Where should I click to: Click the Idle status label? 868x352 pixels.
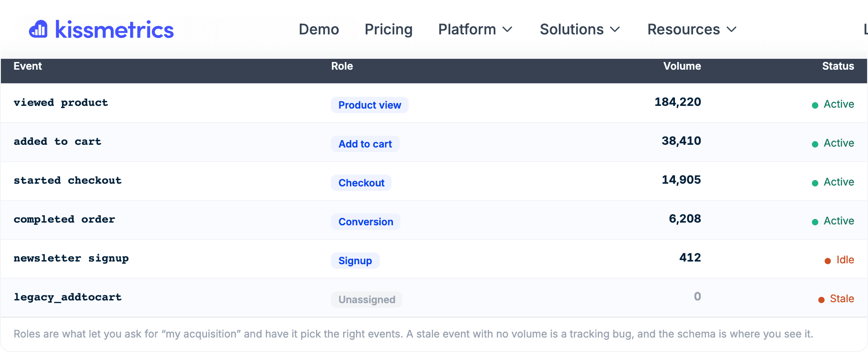point(845,260)
